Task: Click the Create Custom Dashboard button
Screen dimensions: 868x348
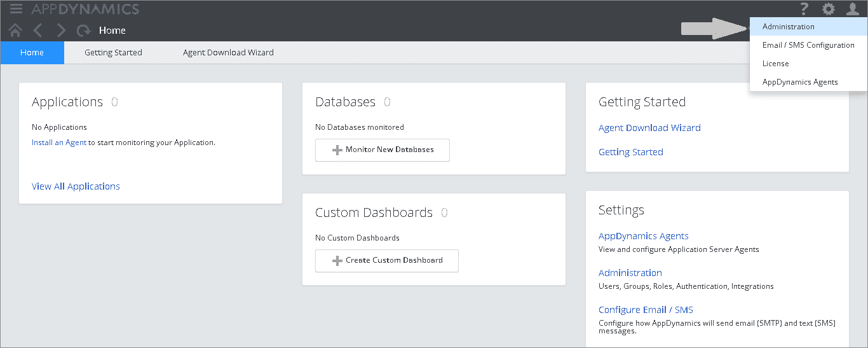Action: 387,261
